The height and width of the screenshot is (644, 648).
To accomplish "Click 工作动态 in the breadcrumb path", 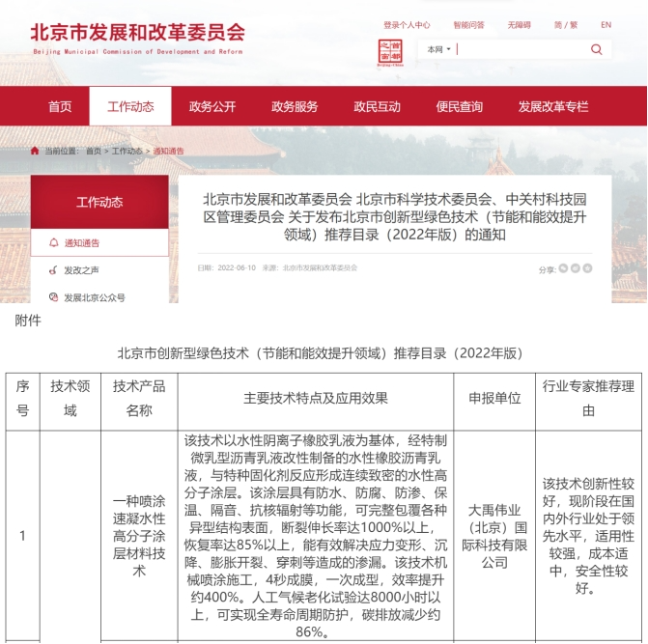I will [x=127, y=152].
